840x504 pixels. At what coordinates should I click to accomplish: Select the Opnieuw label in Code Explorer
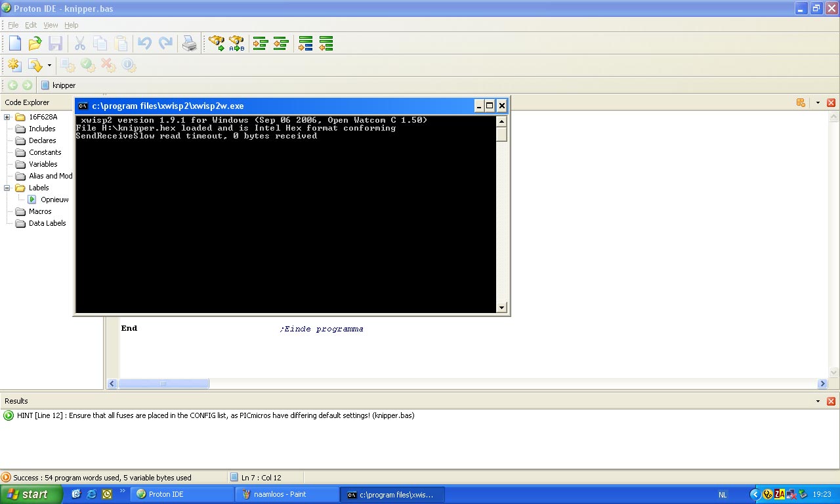tap(54, 199)
